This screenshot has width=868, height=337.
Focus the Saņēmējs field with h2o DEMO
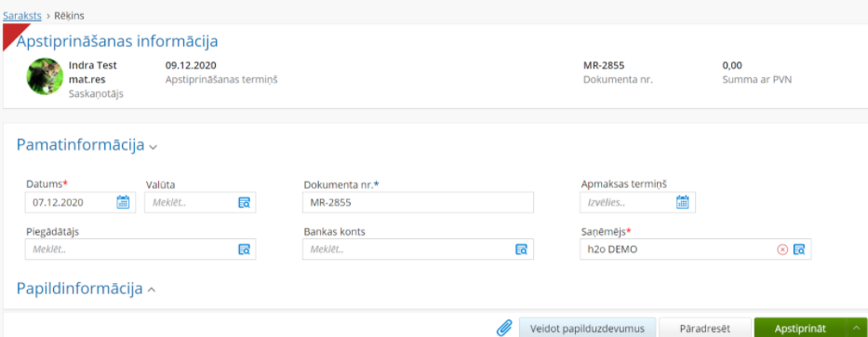[695, 249]
